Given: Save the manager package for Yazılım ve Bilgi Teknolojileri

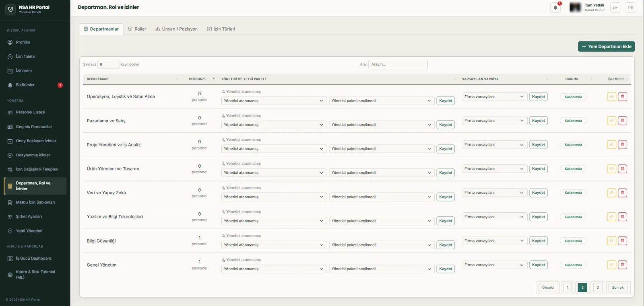Looking at the screenshot, I should click(446, 221).
